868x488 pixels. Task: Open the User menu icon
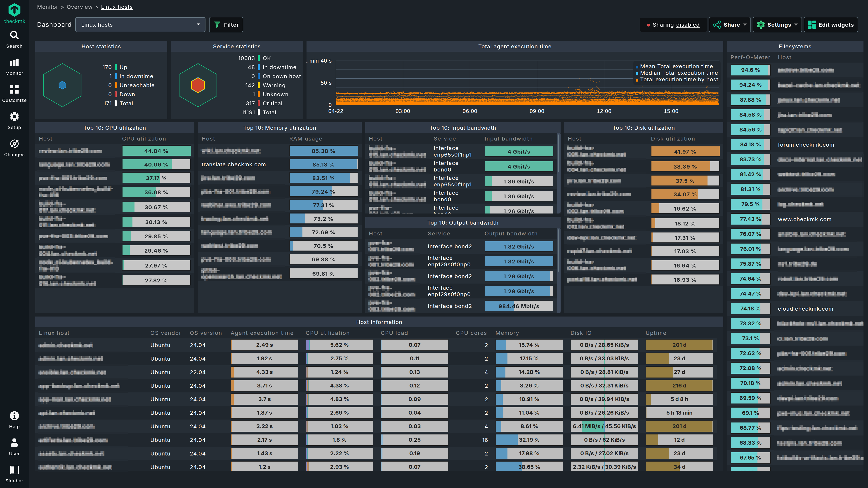click(14, 443)
